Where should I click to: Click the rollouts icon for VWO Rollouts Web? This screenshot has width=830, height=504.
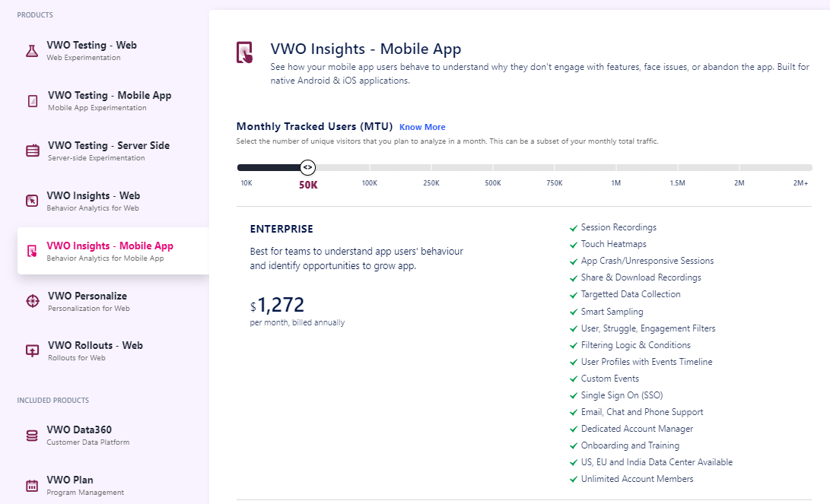(x=33, y=350)
